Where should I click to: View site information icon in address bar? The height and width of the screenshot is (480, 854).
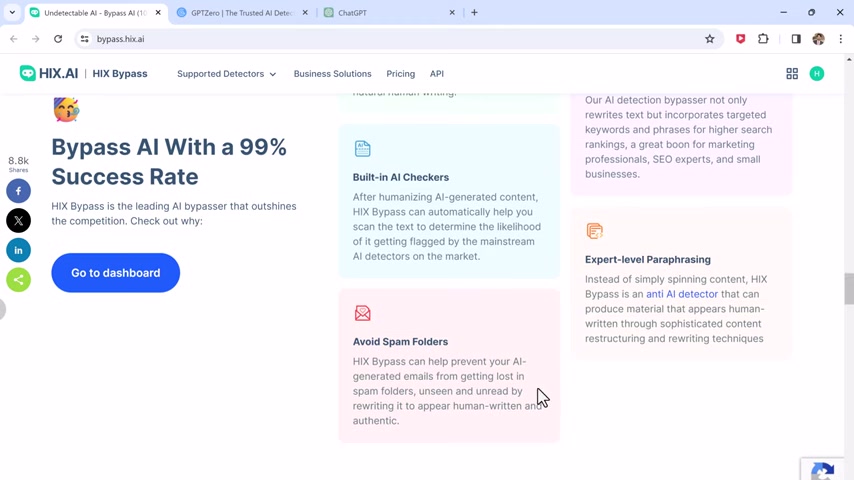coord(84,39)
